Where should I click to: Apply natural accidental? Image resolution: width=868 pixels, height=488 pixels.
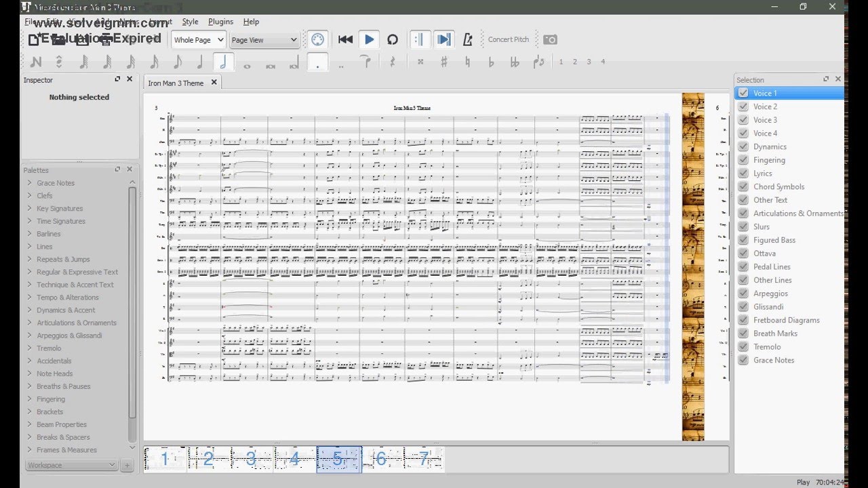tap(467, 62)
